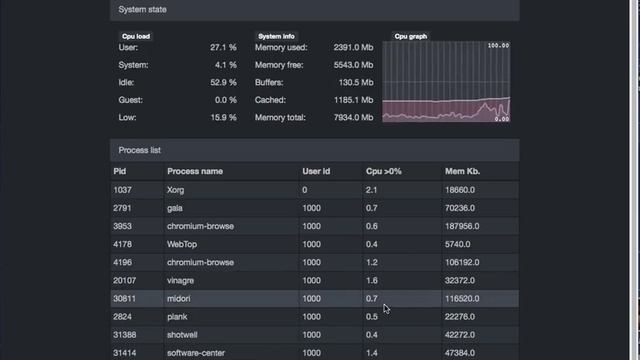Select the Cpu load label
Image resolution: width=640 pixels, height=360 pixels.
click(136, 36)
